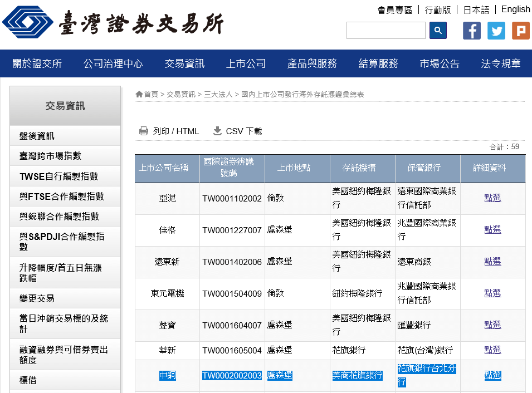Open the 市場公告 menu
The width and height of the screenshot is (532, 393).
(440, 63)
